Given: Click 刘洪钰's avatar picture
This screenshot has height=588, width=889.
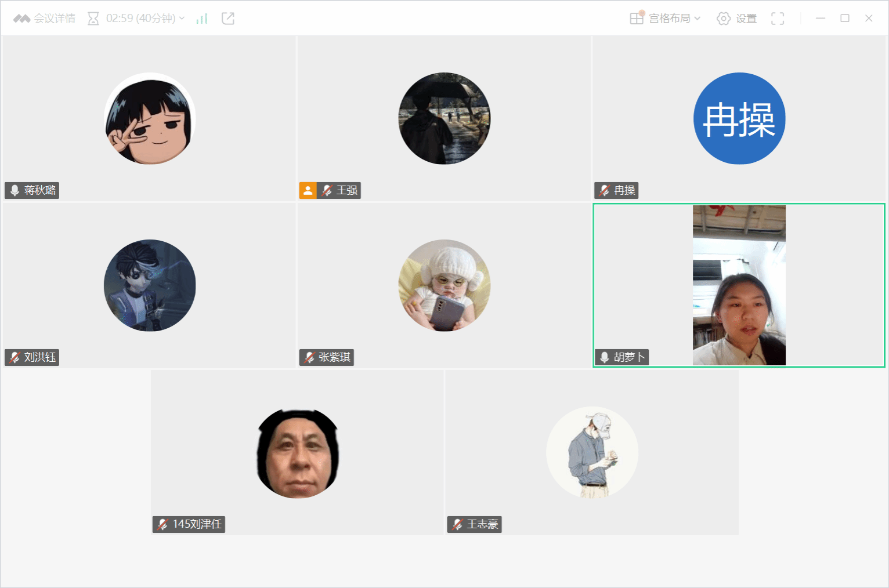Looking at the screenshot, I should click(x=150, y=285).
